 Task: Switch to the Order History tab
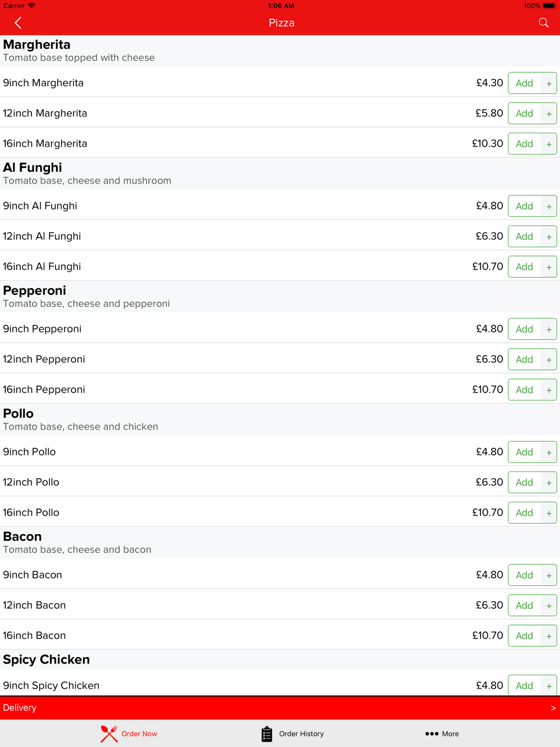coord(292,734)
